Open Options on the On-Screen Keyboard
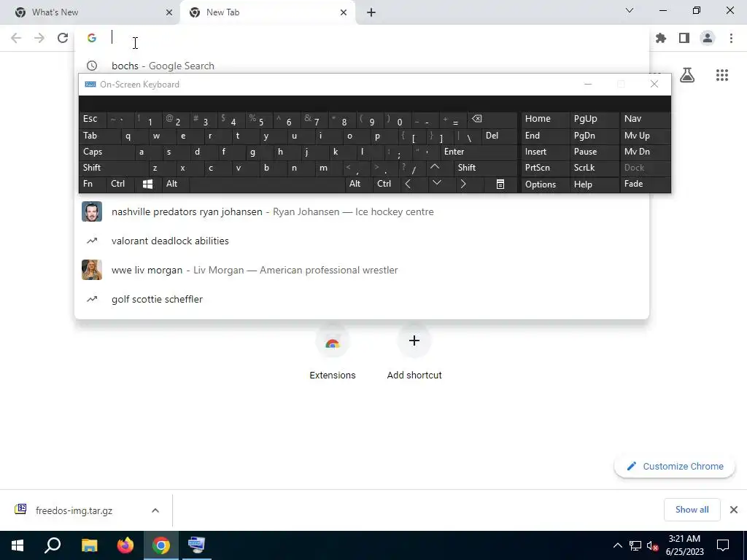This screenshot has height=560, width=747. [x=545, y=184]
